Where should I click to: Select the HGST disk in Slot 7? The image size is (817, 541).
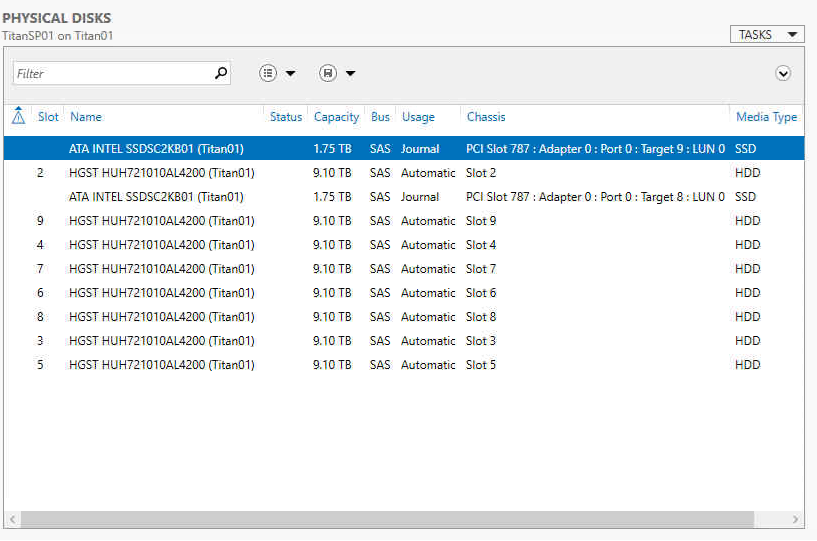(404, 268)
